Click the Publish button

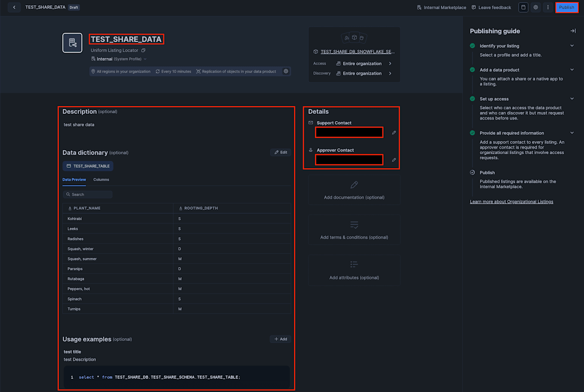click(566, 7)
